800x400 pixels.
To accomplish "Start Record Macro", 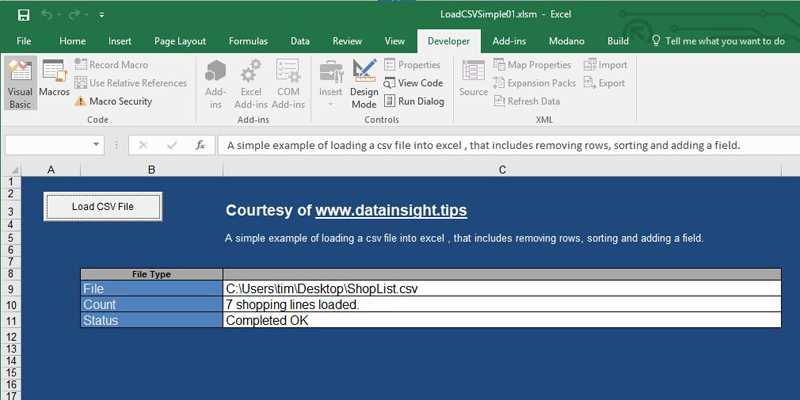I will [111, 65].
